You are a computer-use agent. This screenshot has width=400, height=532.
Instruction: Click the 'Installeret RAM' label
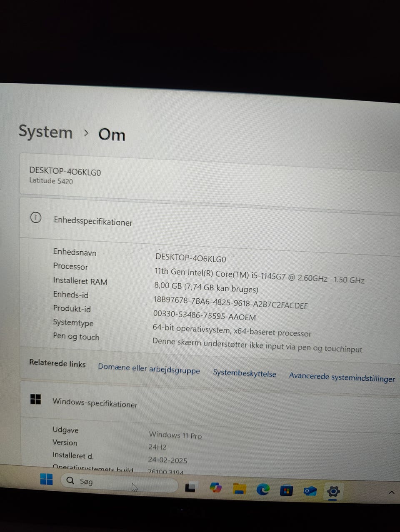tap(80, 281)
